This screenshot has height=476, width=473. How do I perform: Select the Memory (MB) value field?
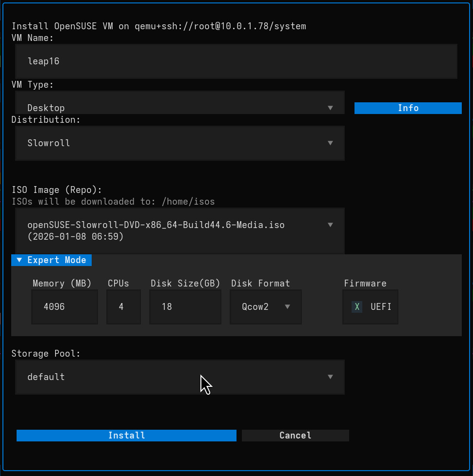pyautogui.click(x=64, y=307)
